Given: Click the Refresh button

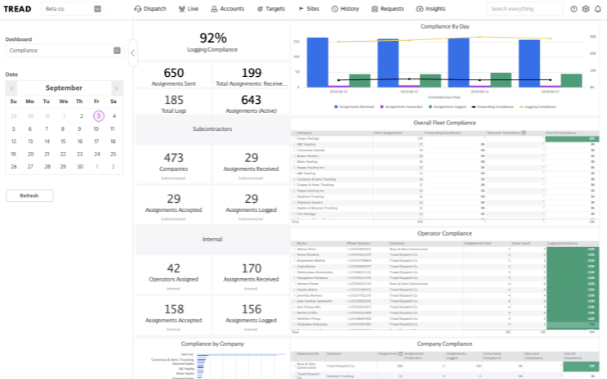Looking at the screenshot, I should [29, 196].
